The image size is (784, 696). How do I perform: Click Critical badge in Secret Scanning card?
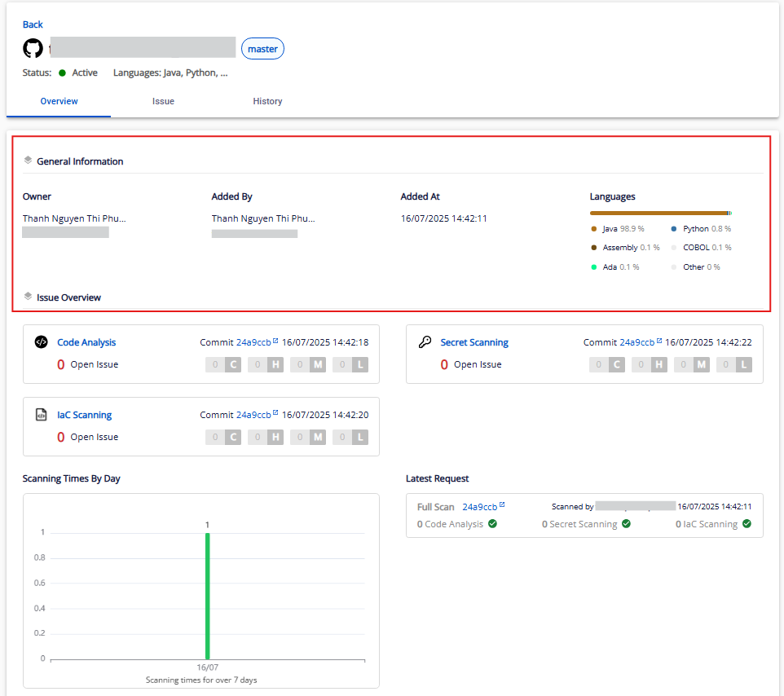point(607,364)
